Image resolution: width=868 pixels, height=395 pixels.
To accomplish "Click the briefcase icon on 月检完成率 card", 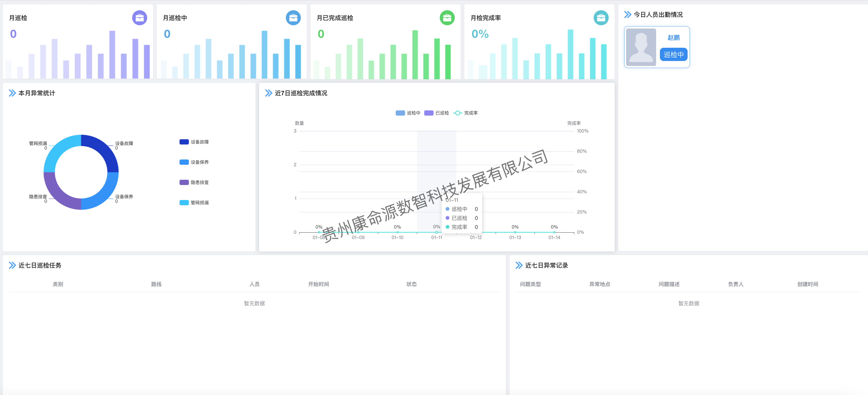I will point(601,17).
